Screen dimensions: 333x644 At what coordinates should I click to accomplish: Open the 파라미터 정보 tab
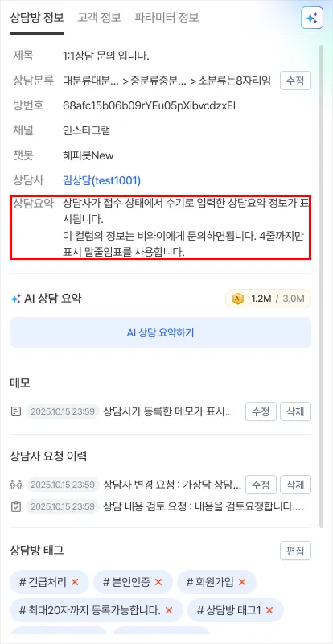(x=166, y=18)
